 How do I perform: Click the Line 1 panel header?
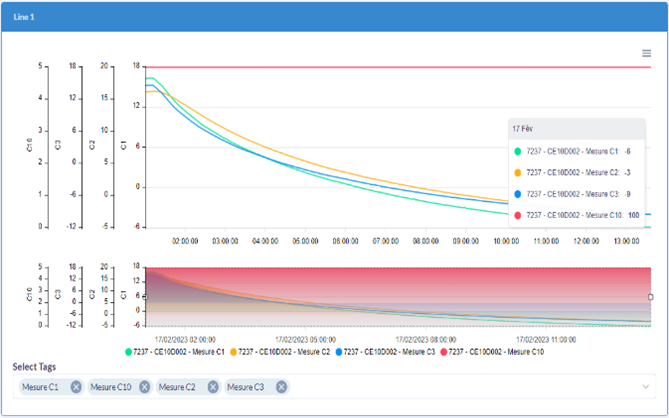[x=334, y=17]
